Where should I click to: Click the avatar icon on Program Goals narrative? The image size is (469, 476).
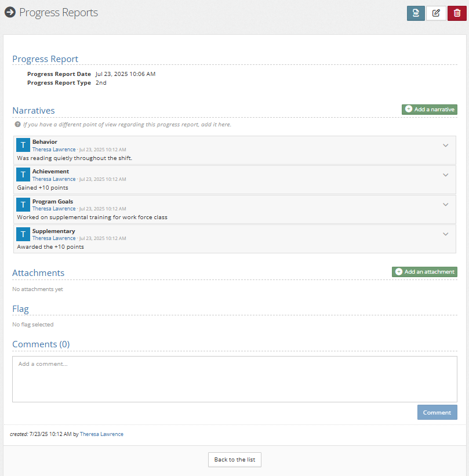coord(23,205)
